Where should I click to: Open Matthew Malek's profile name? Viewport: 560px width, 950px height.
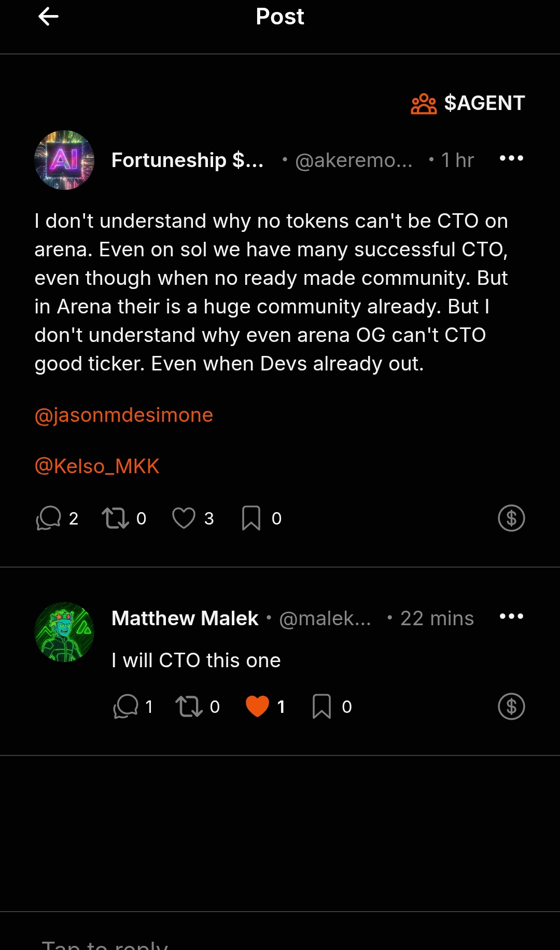pos(185,618)
